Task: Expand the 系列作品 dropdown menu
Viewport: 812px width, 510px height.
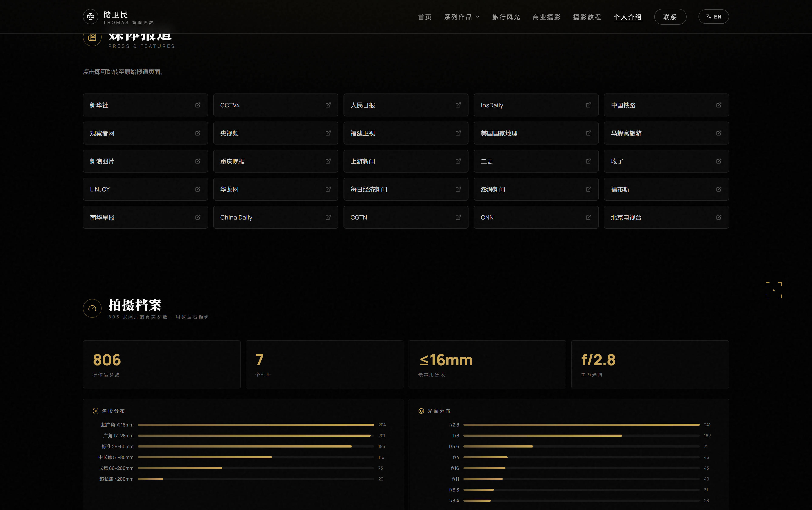Action: click(x=462, y=17)
